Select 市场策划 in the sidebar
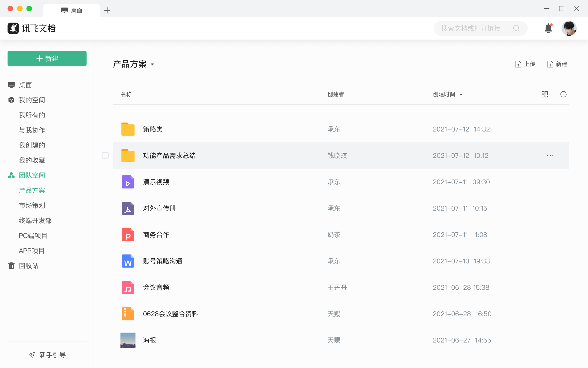Image resolution: width=588 pixels, height=368 pixels. pos(32,205)
